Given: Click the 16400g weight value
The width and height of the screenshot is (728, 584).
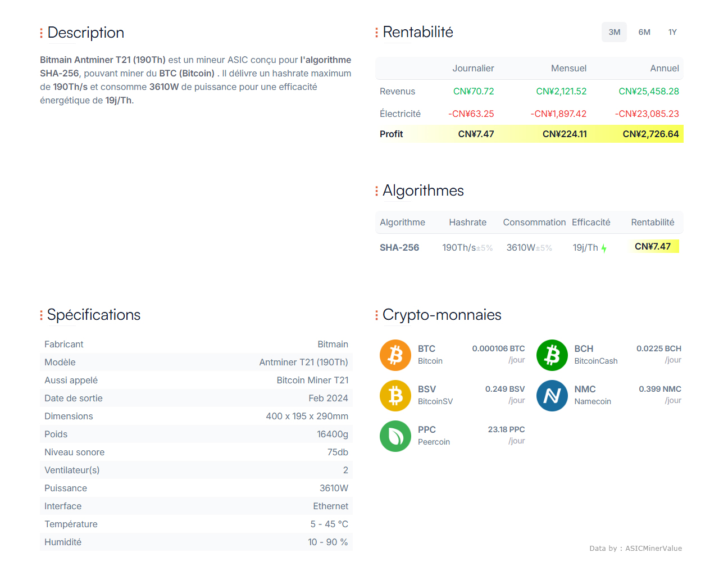Looking at the screenshot, I should pyautogui.click(x=333, y=434).
